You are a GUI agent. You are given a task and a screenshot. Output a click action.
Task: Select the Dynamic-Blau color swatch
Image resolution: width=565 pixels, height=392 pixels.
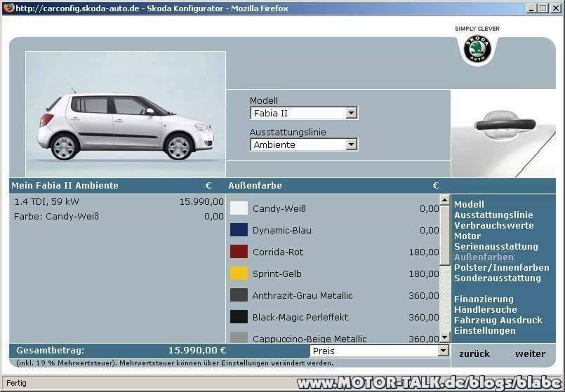click(239, 230)
